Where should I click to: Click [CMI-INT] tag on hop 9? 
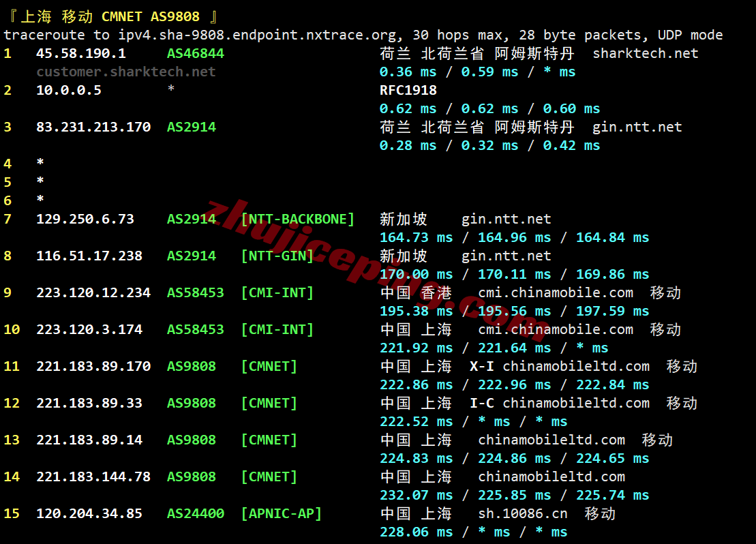tap(277, 292)
